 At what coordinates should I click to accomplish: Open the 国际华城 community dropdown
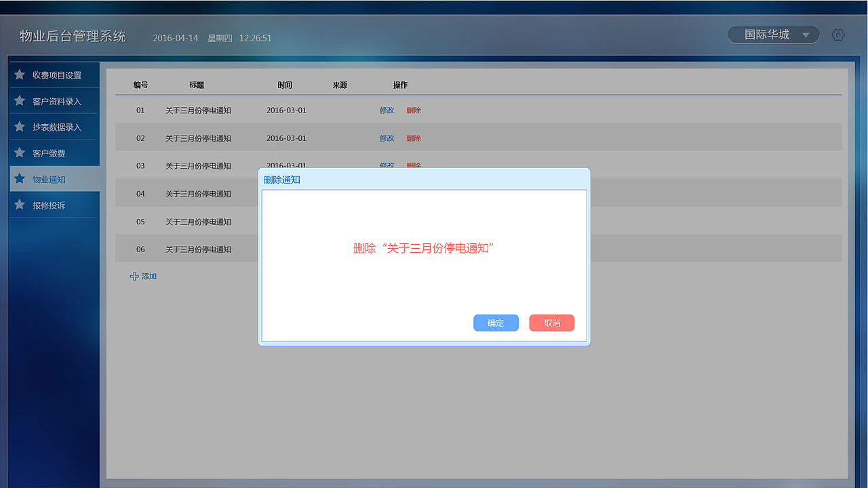pos(773,35)
